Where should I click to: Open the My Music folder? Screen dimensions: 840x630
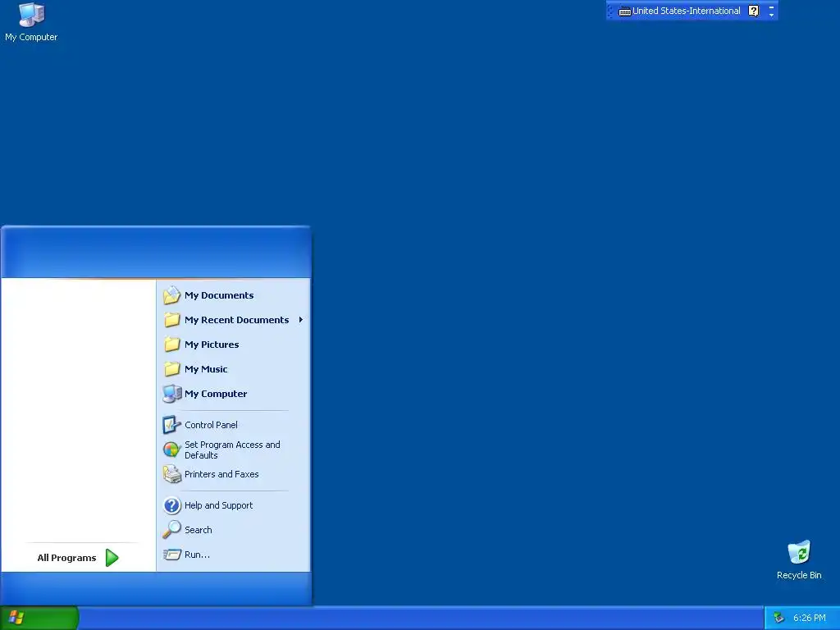(x=234, y=369)
